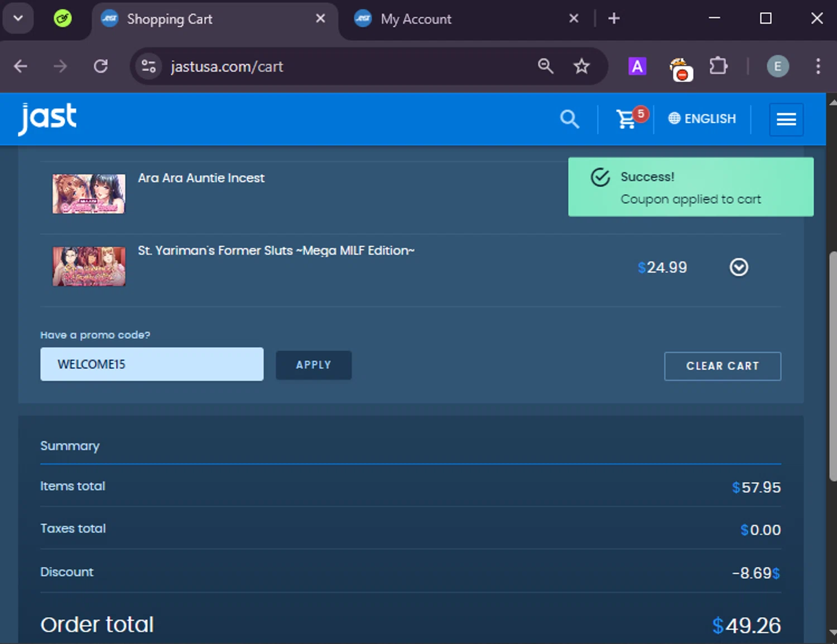Click the Order total $49.26

click(x=746, y=626)
